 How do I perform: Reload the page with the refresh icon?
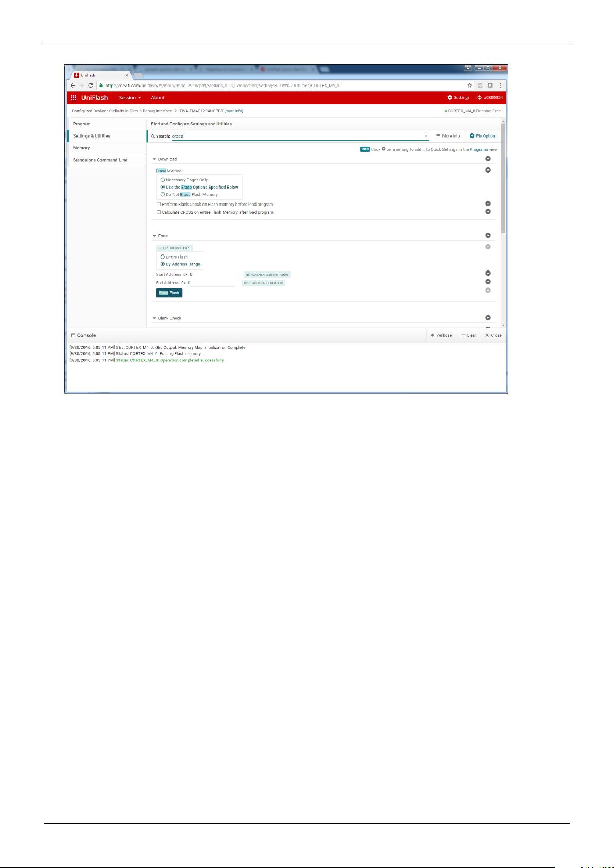91,86
